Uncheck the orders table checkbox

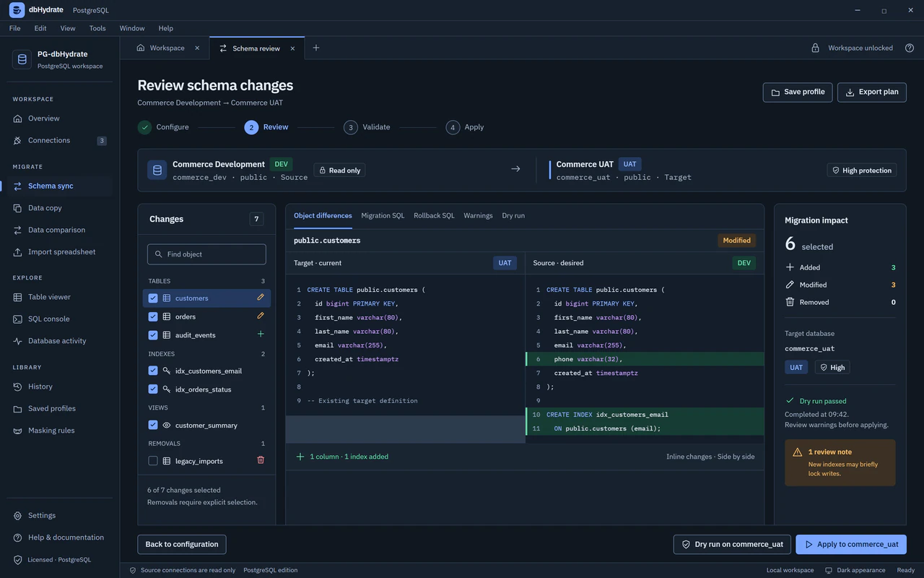[x=153, y=316]
